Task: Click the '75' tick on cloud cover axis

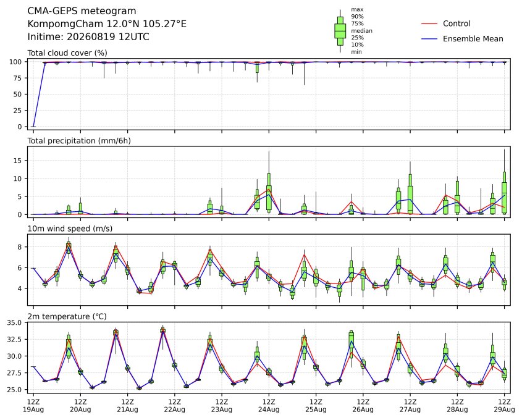Action: (18, 78)
